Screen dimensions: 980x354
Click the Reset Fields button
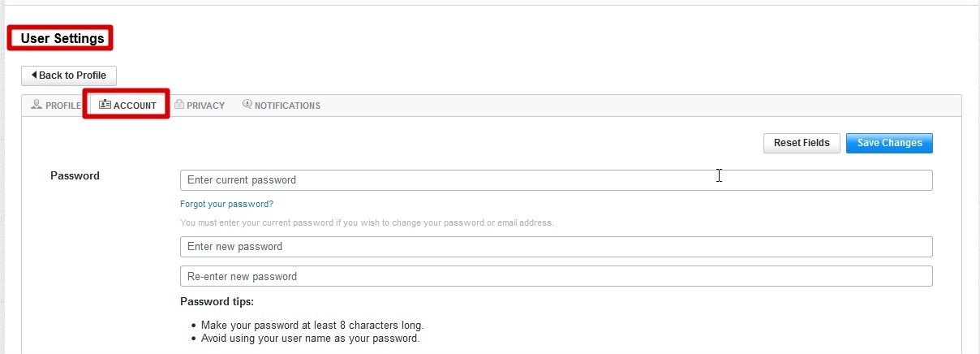(x=802, y=143)
